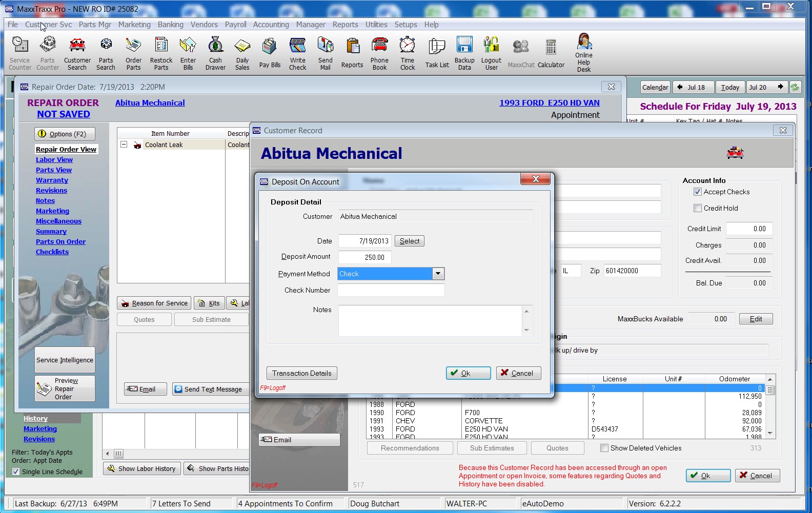
Task: Open the Abitua Mechanical customer link
Action: point(150,103)
